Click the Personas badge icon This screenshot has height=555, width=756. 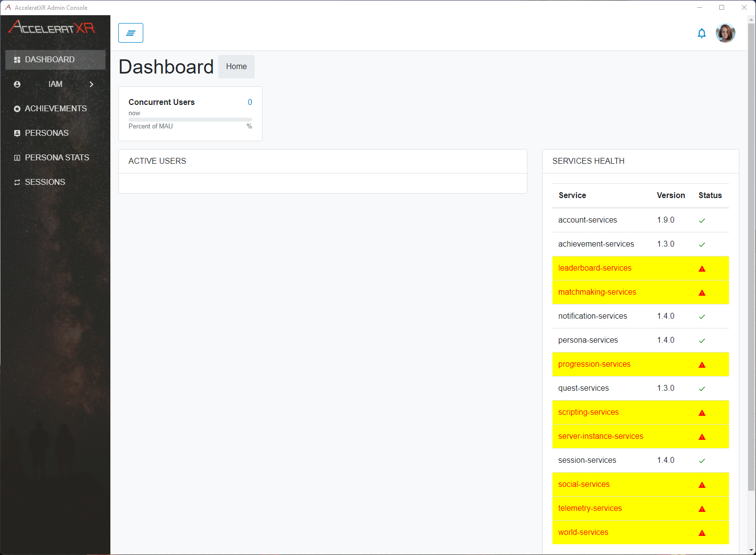(17, 133)
